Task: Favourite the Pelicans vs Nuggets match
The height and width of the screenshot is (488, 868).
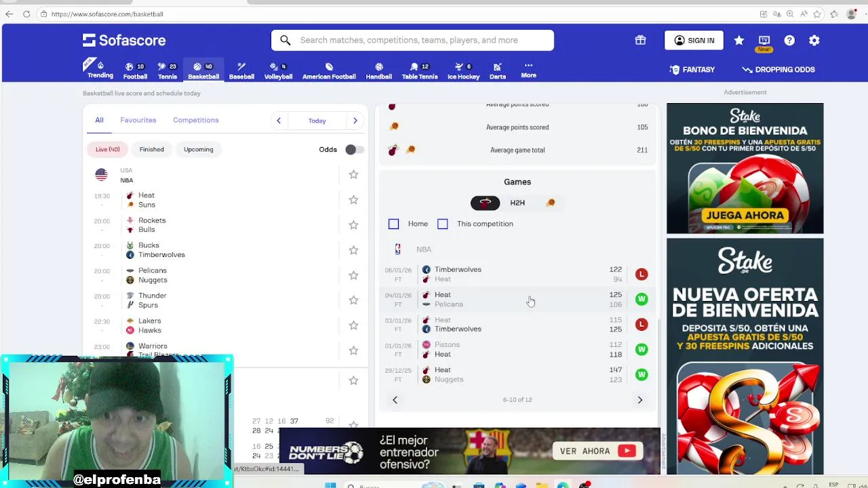Action: pos(353,275)
